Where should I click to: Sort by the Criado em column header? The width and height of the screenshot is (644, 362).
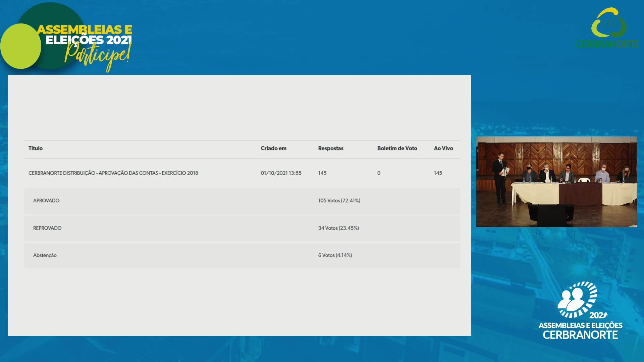273,148
